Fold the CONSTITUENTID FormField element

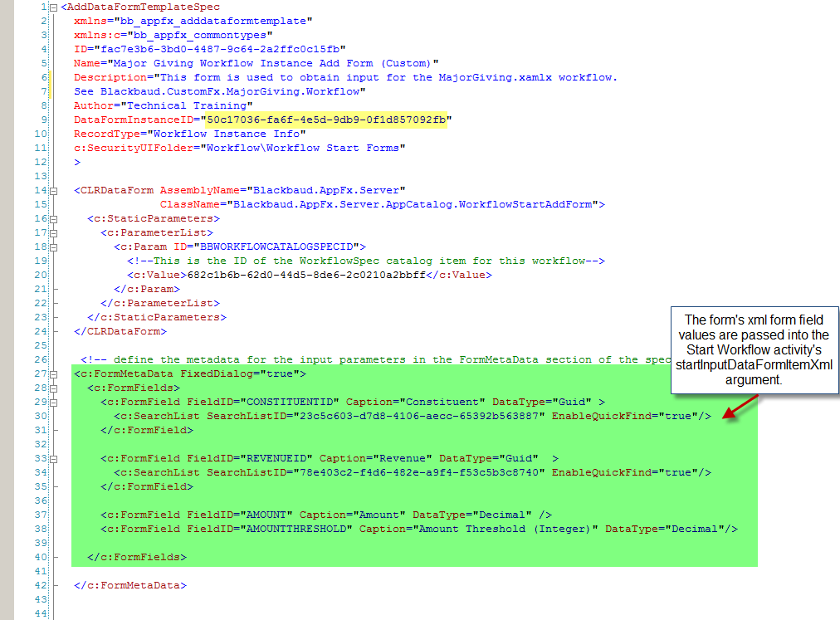click(53, 402)
